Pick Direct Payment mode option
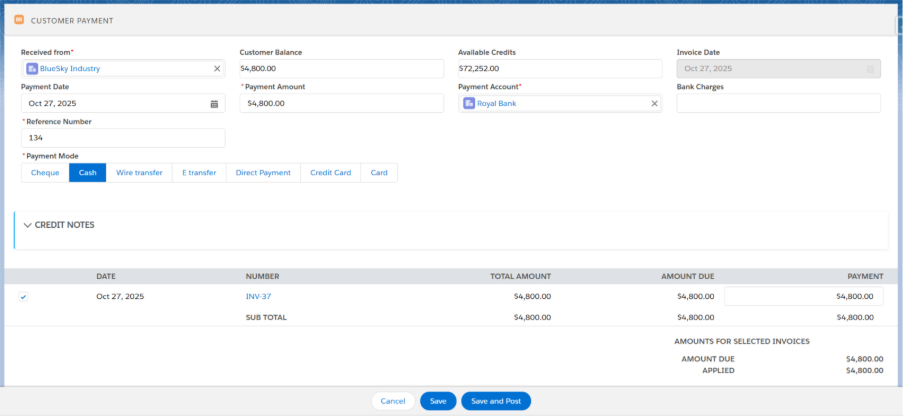Image resolution: width=903 pixels, height=417 pixels. (263, 173)
